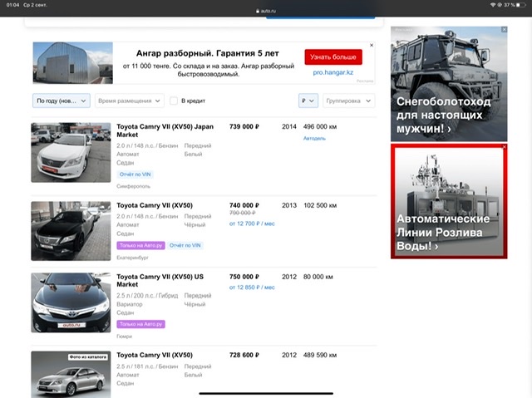Click от 12 700 ₽ / мес credit link

coord(252,224)
